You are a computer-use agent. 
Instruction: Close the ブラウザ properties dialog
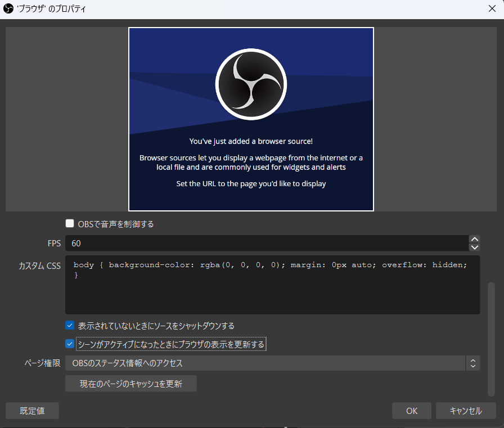click(x=492, y=8)
